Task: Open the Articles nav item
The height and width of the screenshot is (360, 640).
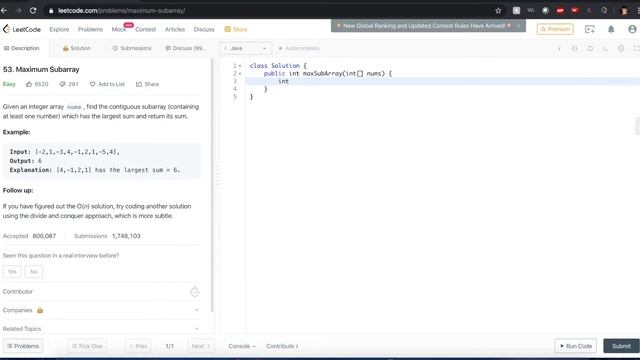Action: tap(175, 29)
